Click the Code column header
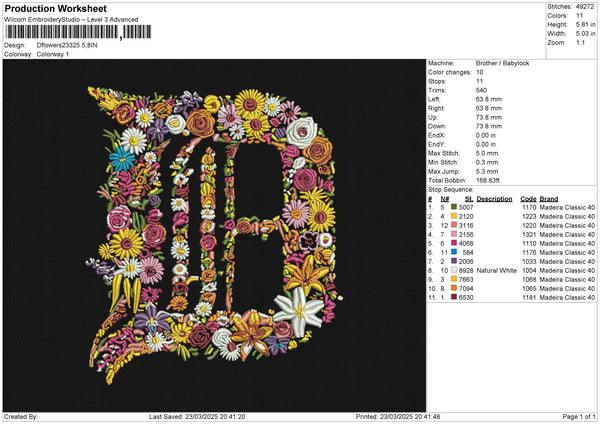Viewport: 600px width, 424px height. 528,199
